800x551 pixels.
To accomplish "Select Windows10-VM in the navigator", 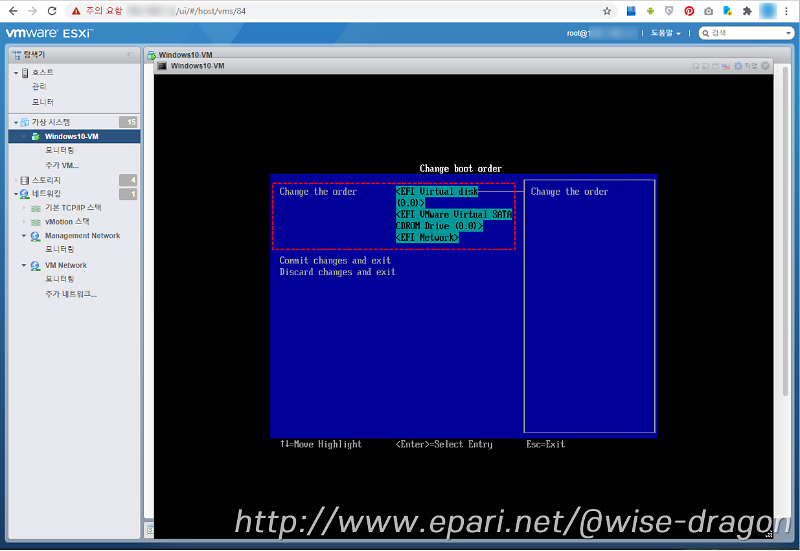I will [74, 136].
